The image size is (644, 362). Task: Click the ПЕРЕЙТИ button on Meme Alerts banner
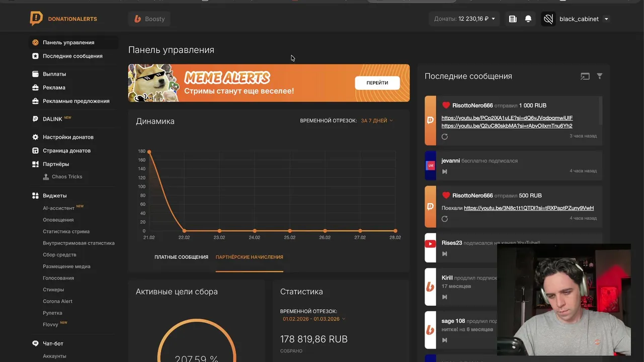coord(377,83)
